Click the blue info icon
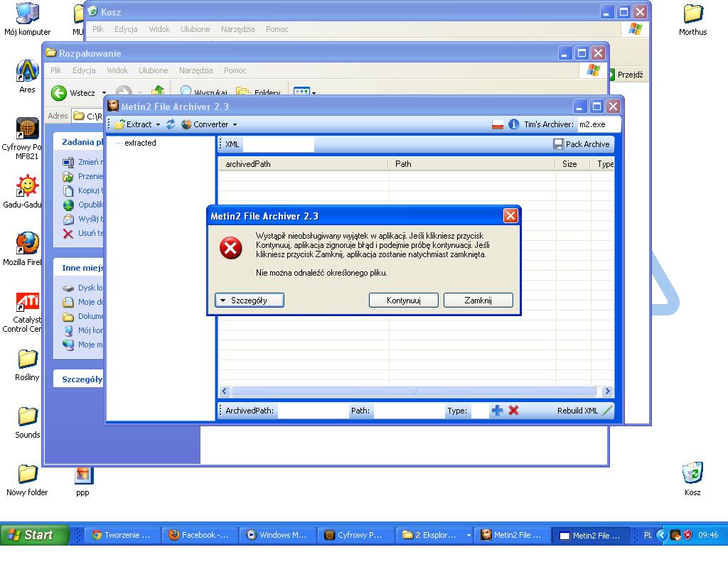The height and width of the screenshot is (579, 728). click(513, 124)
